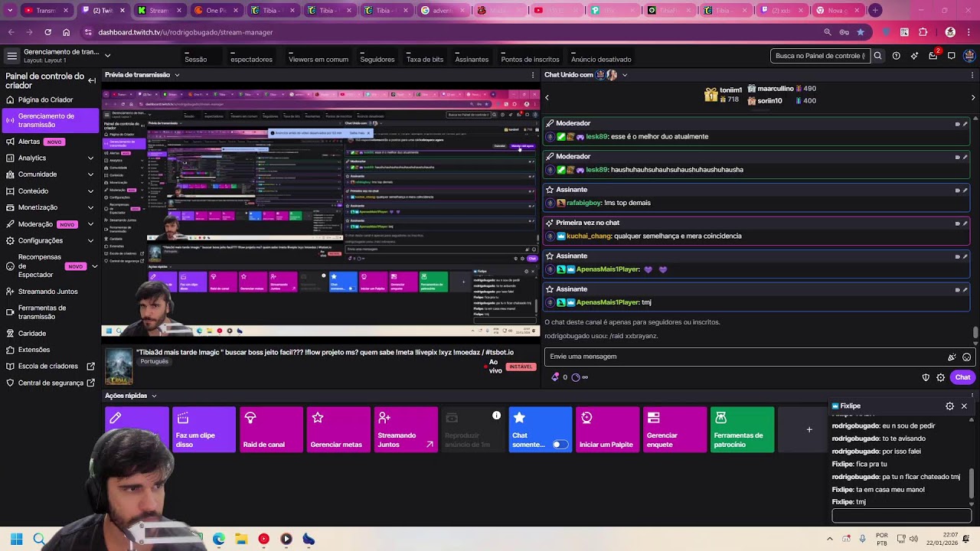Open Fixlipe whisper settings gear
This screenshot has width=980, height=551.
tap(950, 406)
